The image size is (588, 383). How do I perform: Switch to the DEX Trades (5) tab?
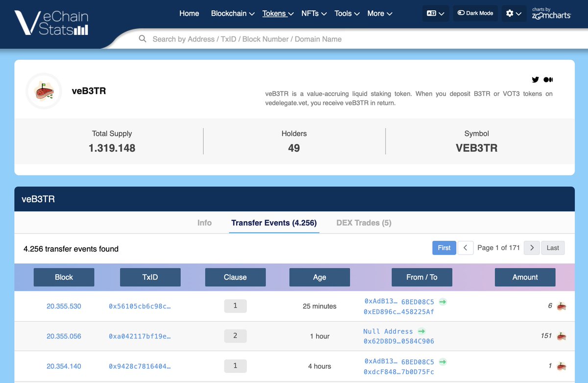pos(364,223)
